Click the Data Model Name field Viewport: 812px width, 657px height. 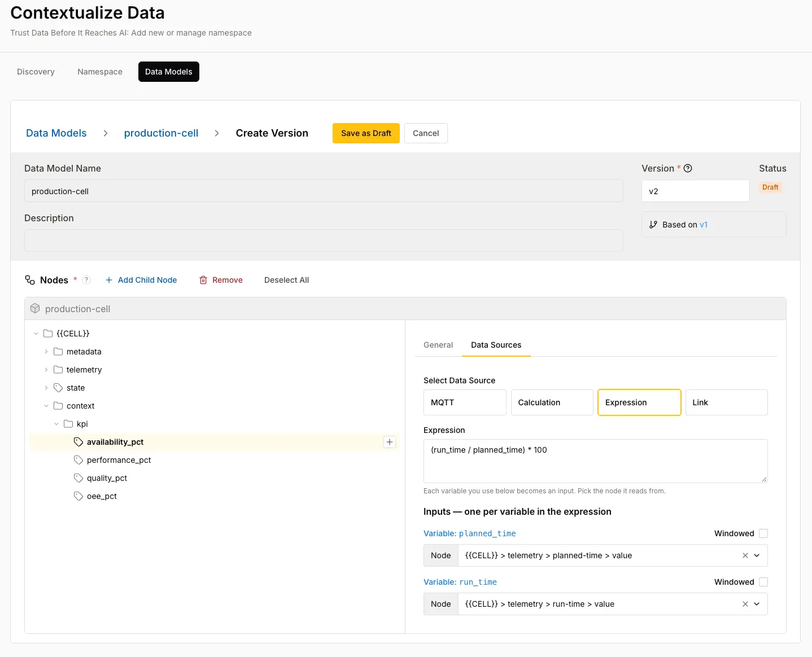(324, 191)
